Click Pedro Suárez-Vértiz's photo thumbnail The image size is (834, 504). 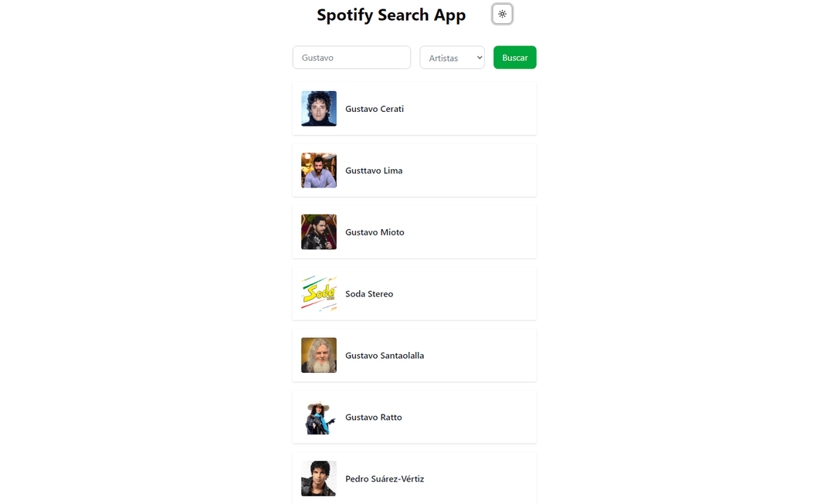(x=319, y=479)
